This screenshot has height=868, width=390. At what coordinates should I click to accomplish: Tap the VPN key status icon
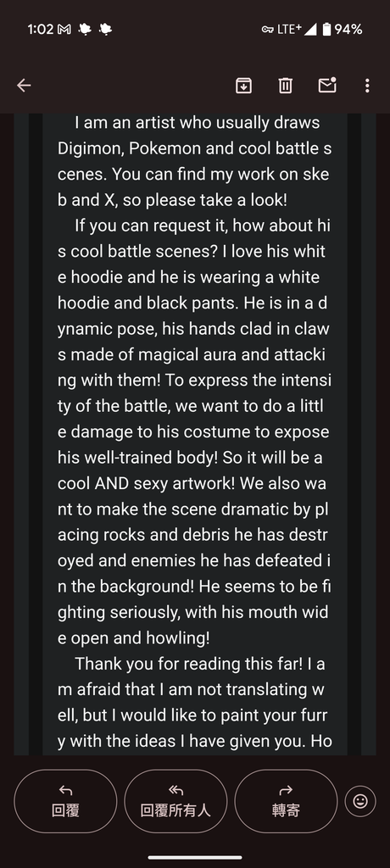pos(268,30)
